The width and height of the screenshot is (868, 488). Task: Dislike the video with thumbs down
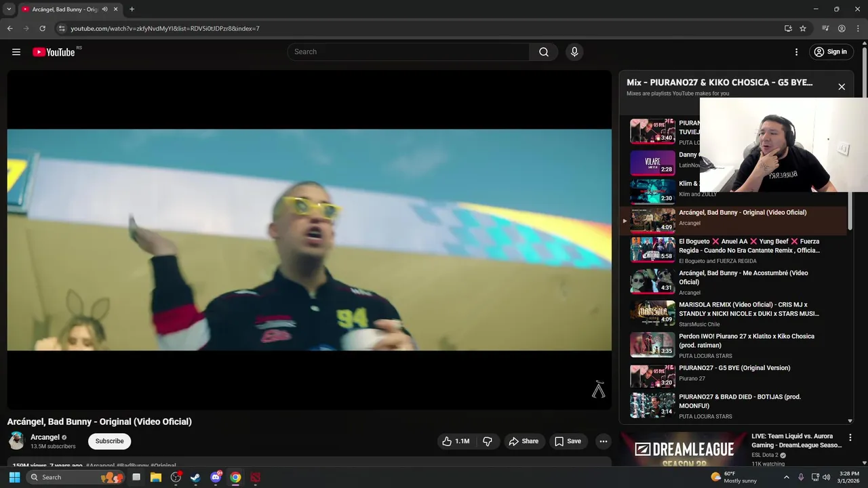pos(487,441)
